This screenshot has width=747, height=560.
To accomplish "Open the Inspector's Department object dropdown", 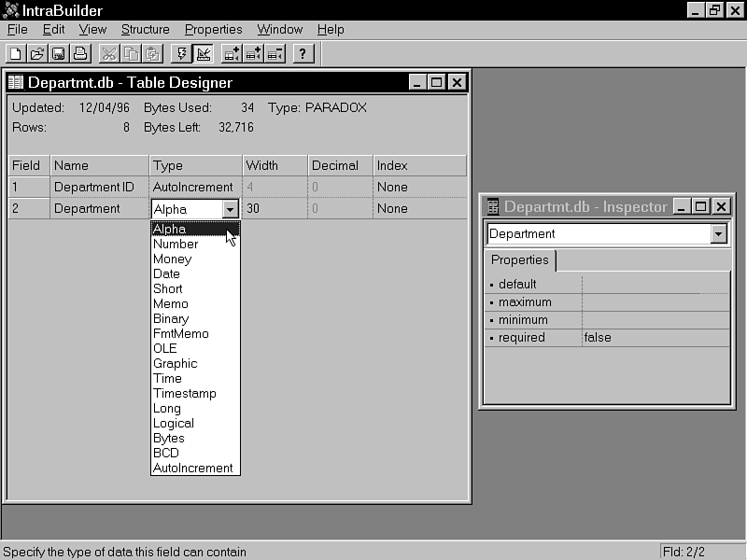I will pyautogui.click(x=718, y=234).
